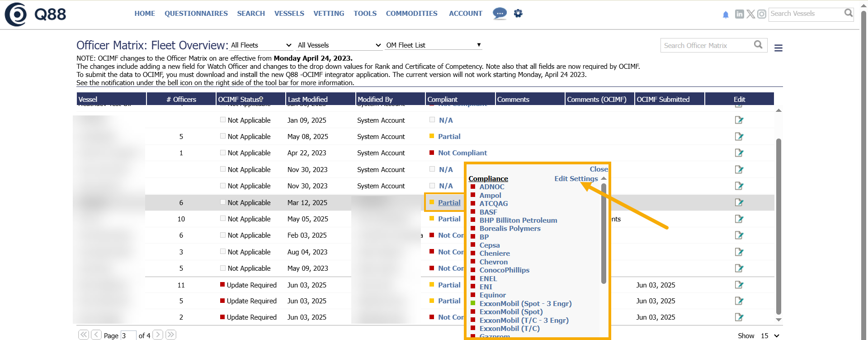Tick the N/A compliant checkbox for Jan 09, 2025
Image resolution: width=868 pixels, height=340 pixels.
click(432, 120)
